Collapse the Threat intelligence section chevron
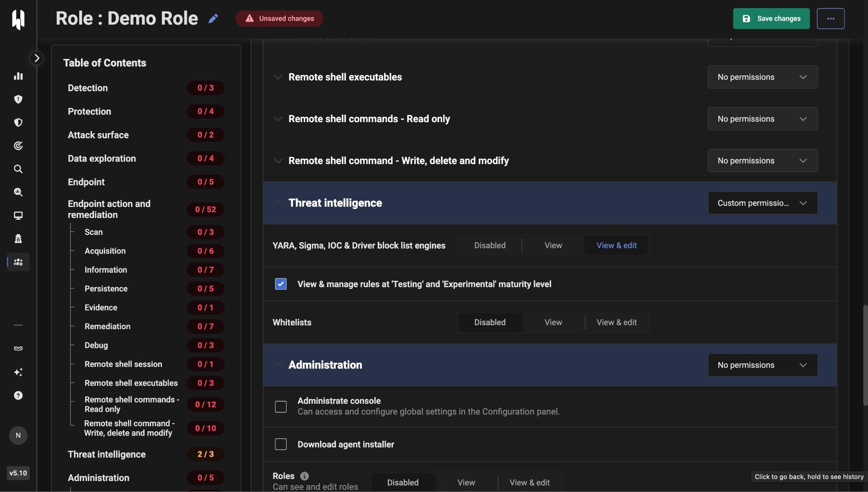 (278, 203)
